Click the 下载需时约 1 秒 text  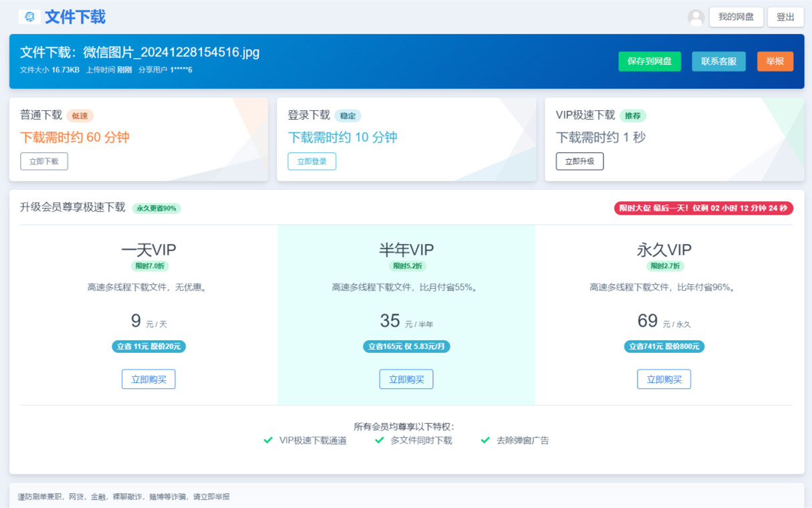[601, 137]
